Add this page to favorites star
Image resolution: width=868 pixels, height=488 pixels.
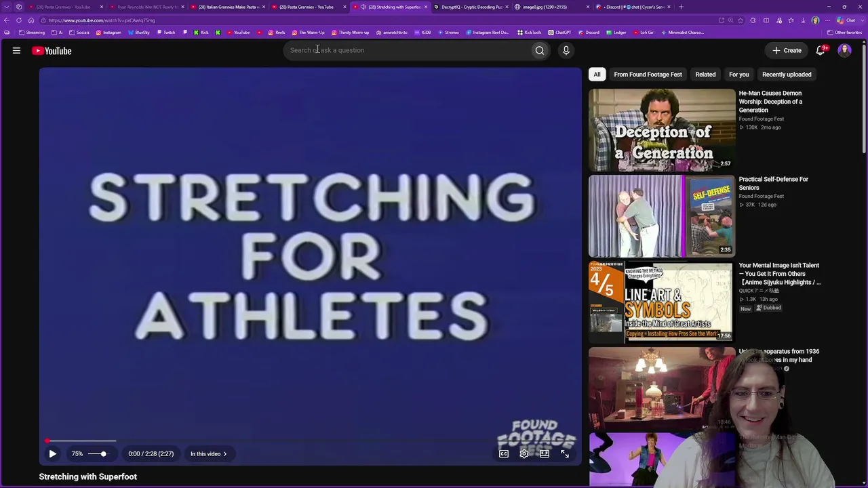[741, 20]
